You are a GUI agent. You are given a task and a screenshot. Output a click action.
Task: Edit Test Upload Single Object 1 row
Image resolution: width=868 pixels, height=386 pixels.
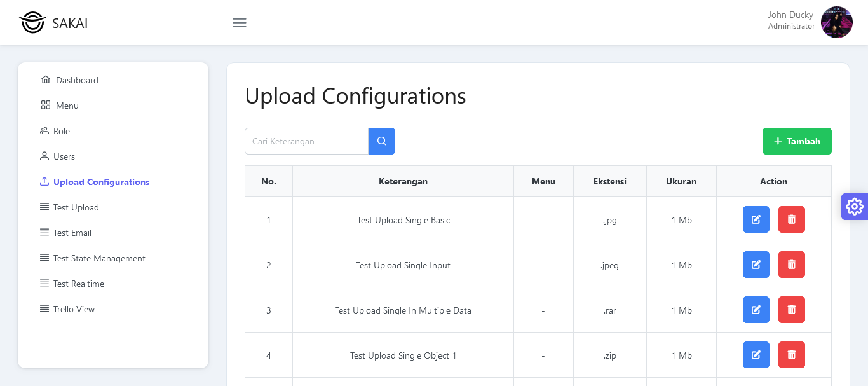756,355
